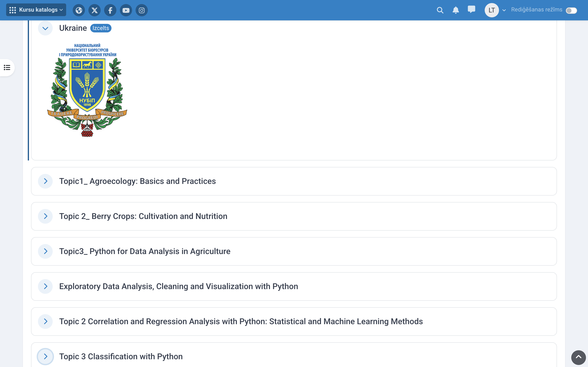Viewport: 588px width, 367px height.
Task: Open notifications bell
Action: pos(455,10)
